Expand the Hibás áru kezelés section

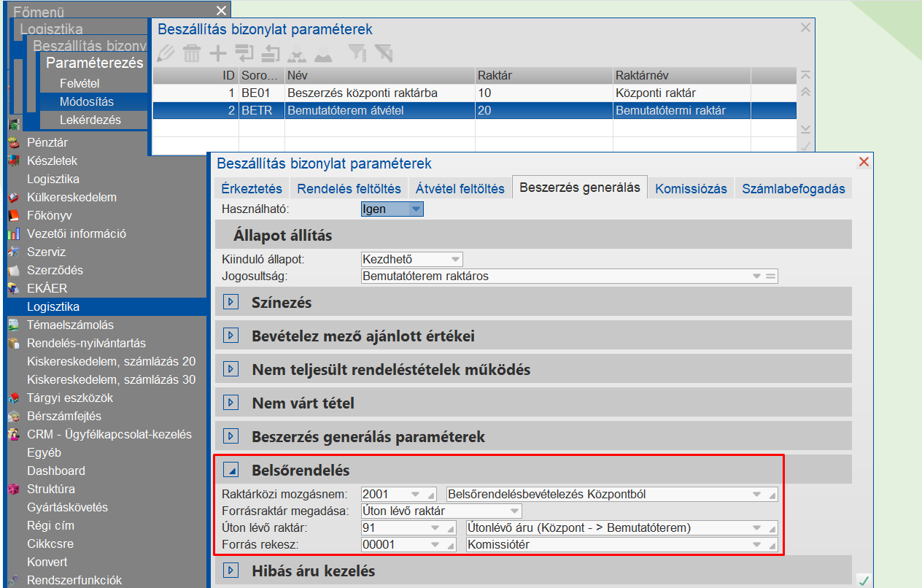pyautogui.click(x=230, y=570)
